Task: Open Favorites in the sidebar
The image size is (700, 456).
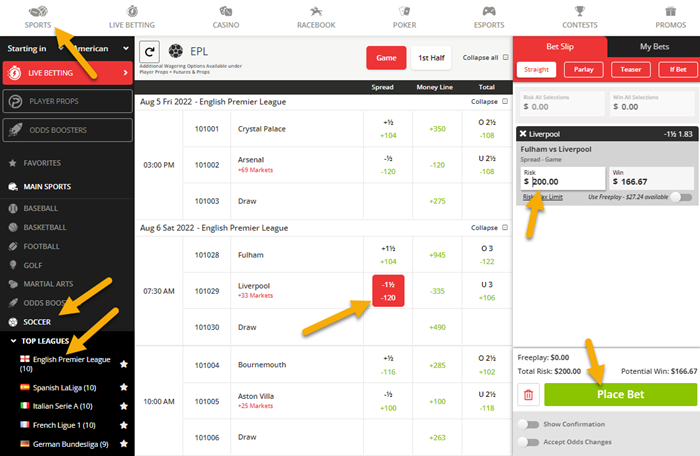Action: [42, 163]
